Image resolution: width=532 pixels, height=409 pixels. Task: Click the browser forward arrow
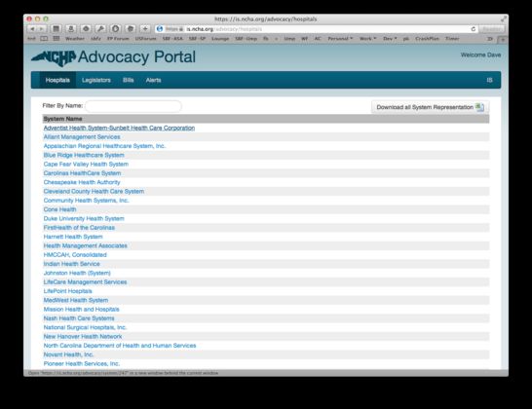42,29
